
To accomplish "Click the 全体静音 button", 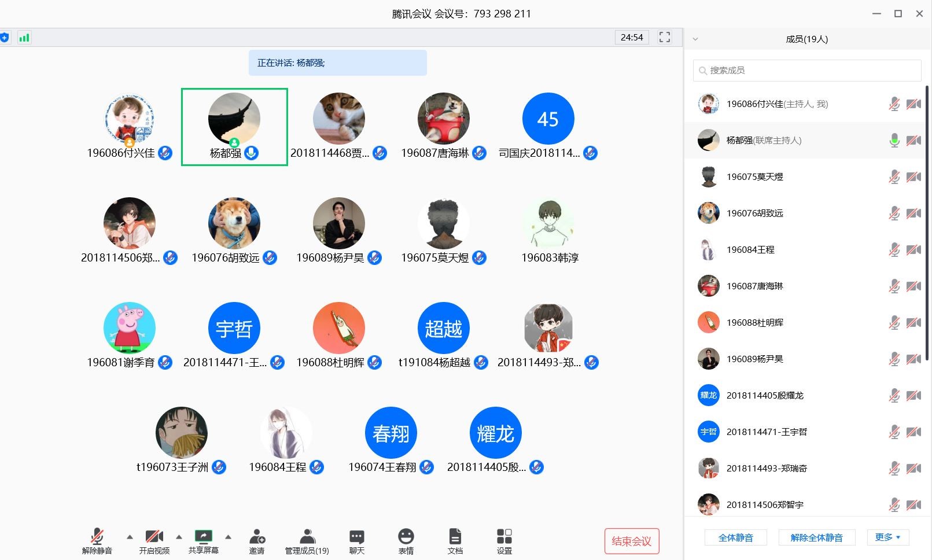I will coord(735,537).
